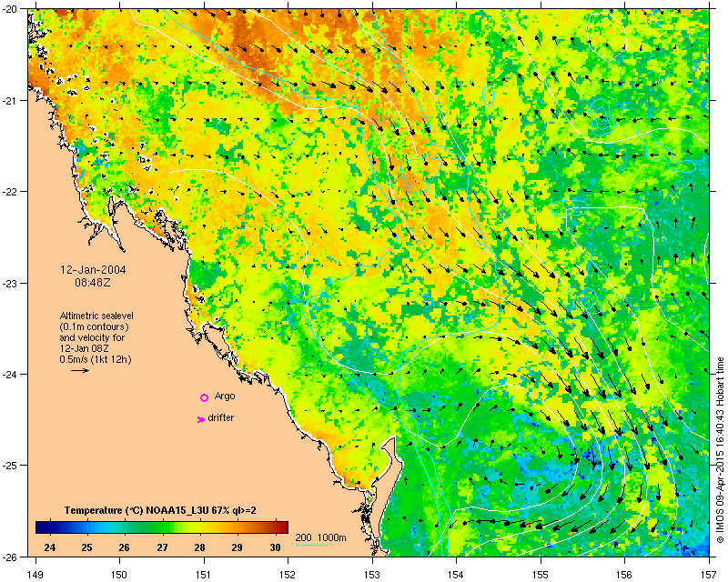Click the longitude axis label '150'

click(119, 575)
